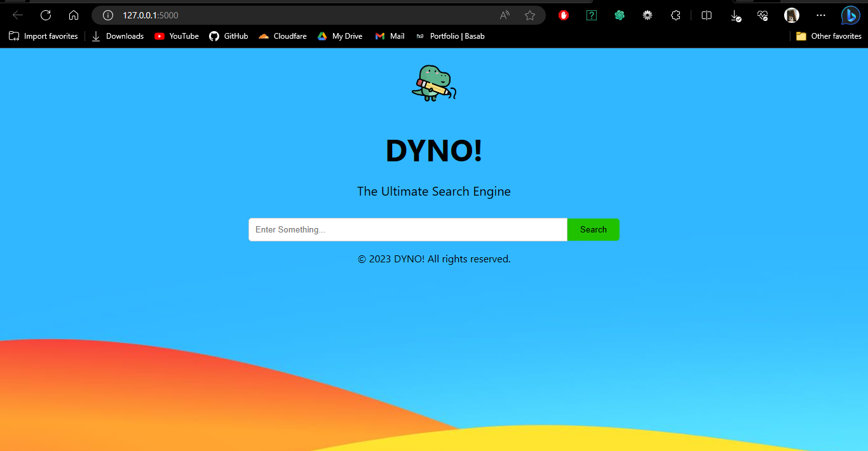Viewport: 868px width, 451px height.
Task: Open the Extensions puzzle piece menu
Action: point(676,15)
